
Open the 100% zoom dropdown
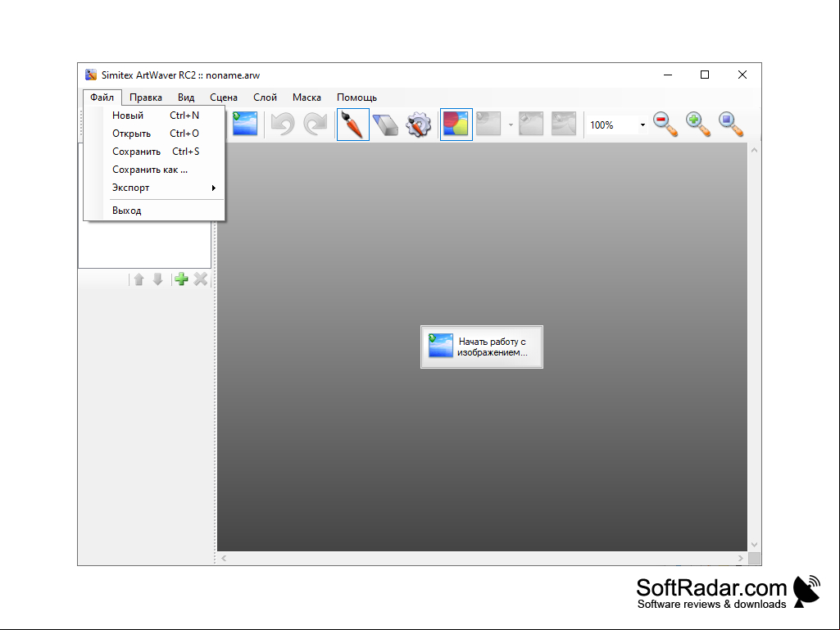642,125
